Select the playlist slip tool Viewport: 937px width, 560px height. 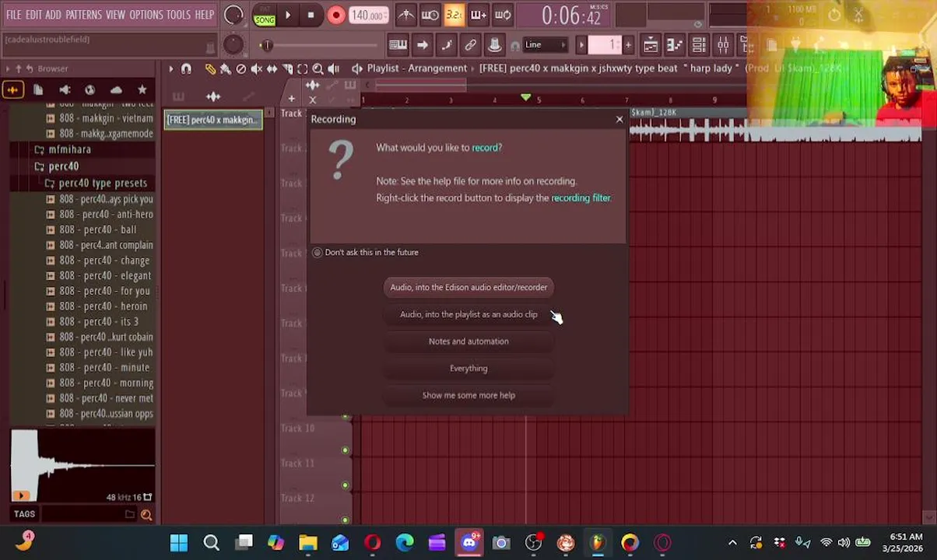[272, 69]
